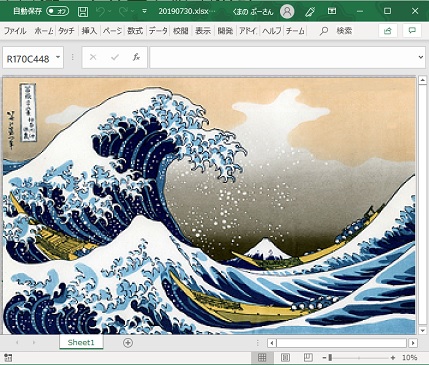Switch to the ヘルプ ribbon tab
This screenshot has height=365, width=429.
tap(272, 31)
